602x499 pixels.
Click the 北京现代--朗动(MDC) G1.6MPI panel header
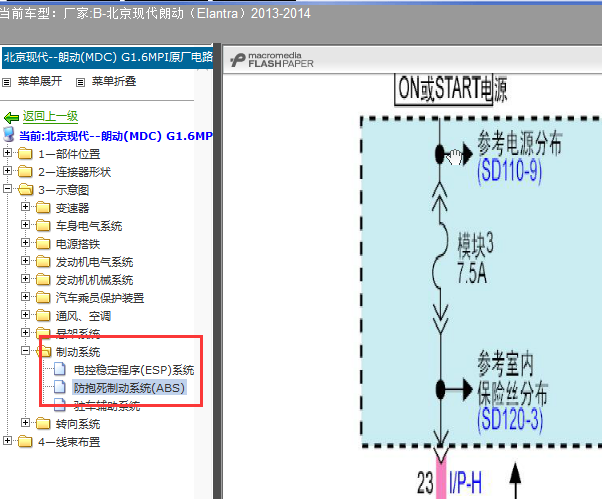[108, 58]
